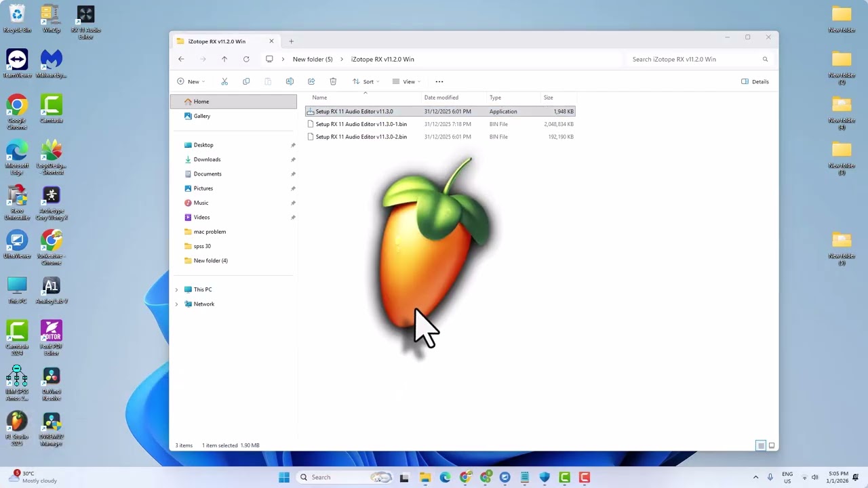Viewport: 868px width, 488px height.
Task: Click the iZotope RX v11.2.0 Win breadcrumb
Action: (x=382, y=59)
